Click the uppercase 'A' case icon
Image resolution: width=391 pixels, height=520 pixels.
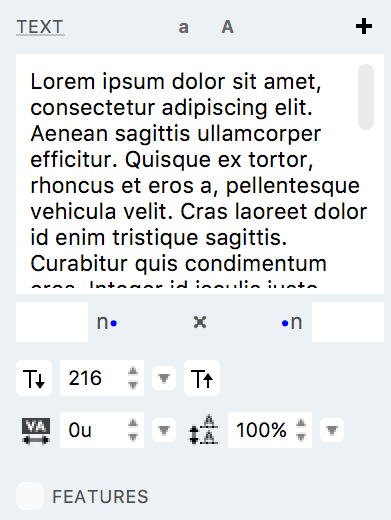point(228,27)
